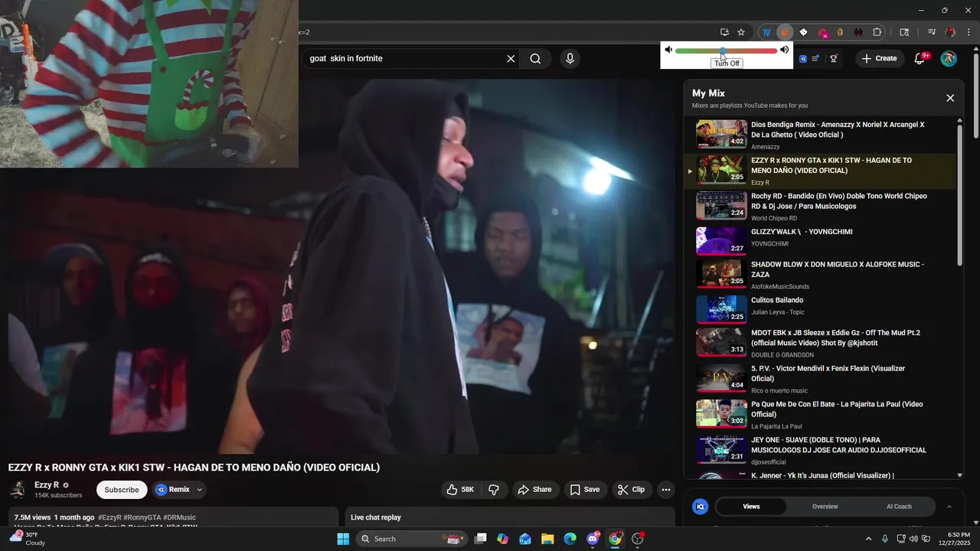Open Copilot from the taskbar

[x=502, y=539]
